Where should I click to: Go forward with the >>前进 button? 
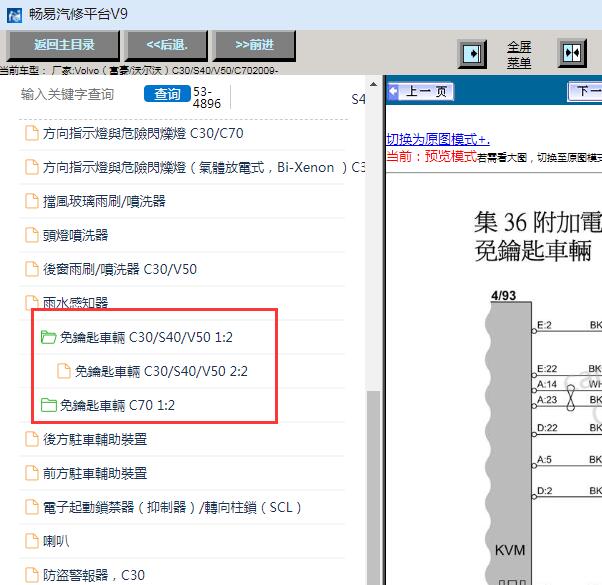pos(255,45)
